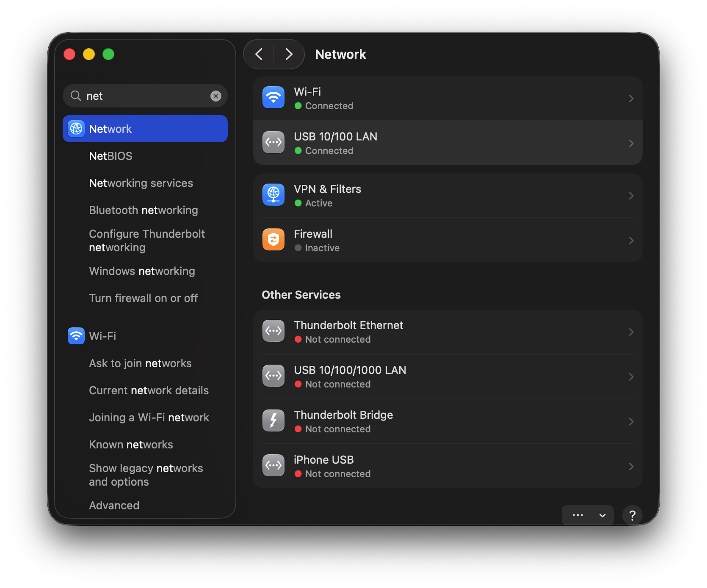
Task: Click the Wi-Fi icon in the network list
Action: pos(273,98)
